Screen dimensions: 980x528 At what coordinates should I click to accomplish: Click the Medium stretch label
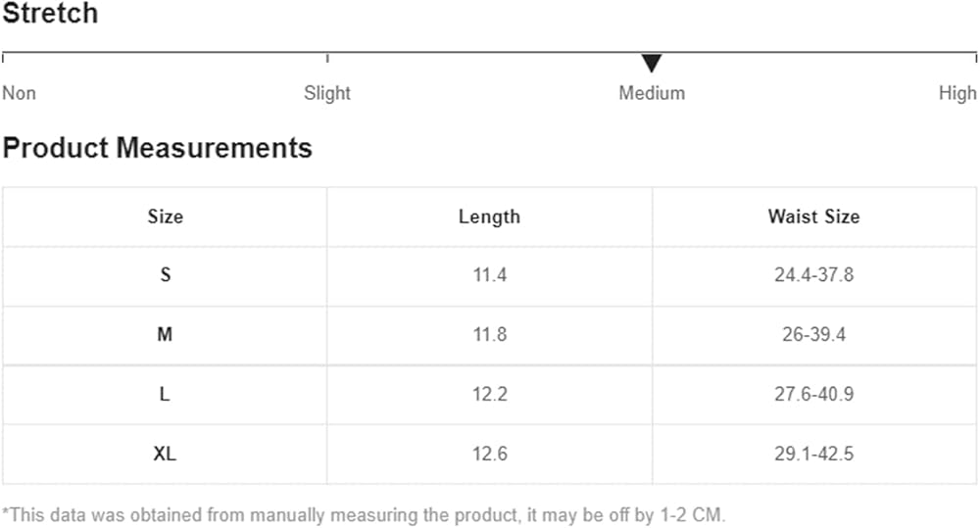tap(652, 93)
